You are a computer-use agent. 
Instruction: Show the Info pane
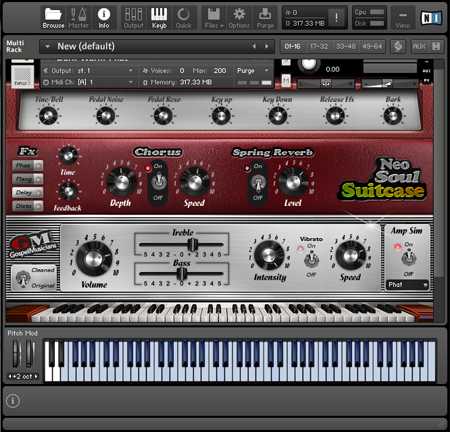click(x=104, y=18)
